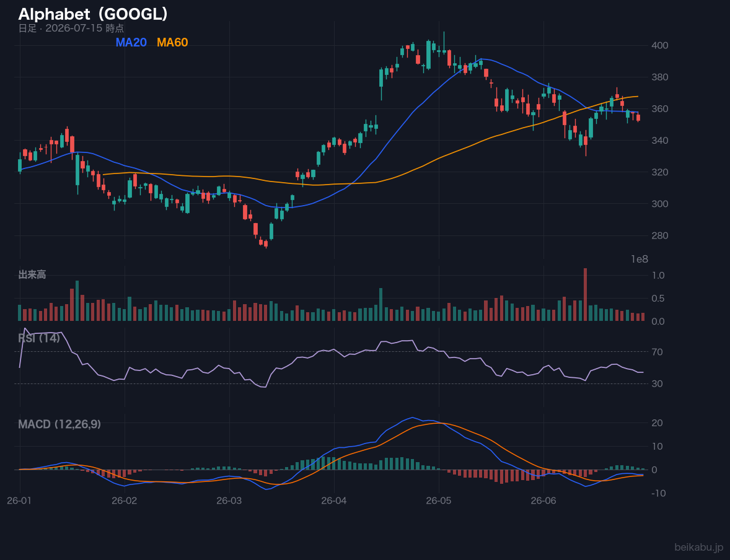The height and width of the screenshot is (560, 730).
Task: Click the MACD axis 10 label
Action: [657, 446]
